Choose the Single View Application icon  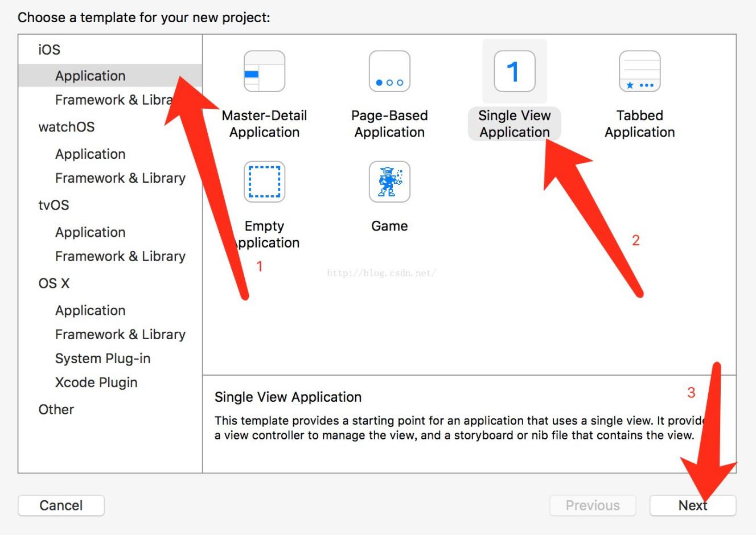[513, 71]
